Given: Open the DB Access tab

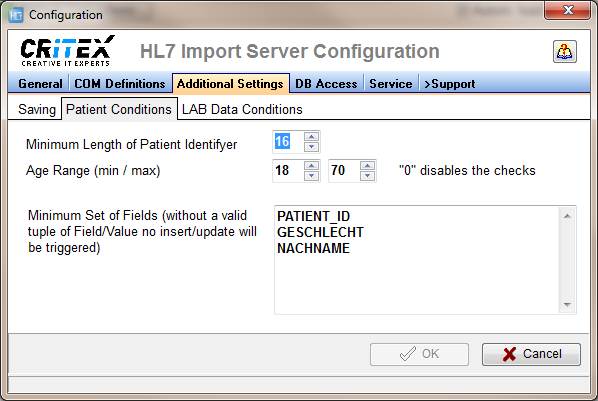Looking at the screenshot, I should click(326, 84).
